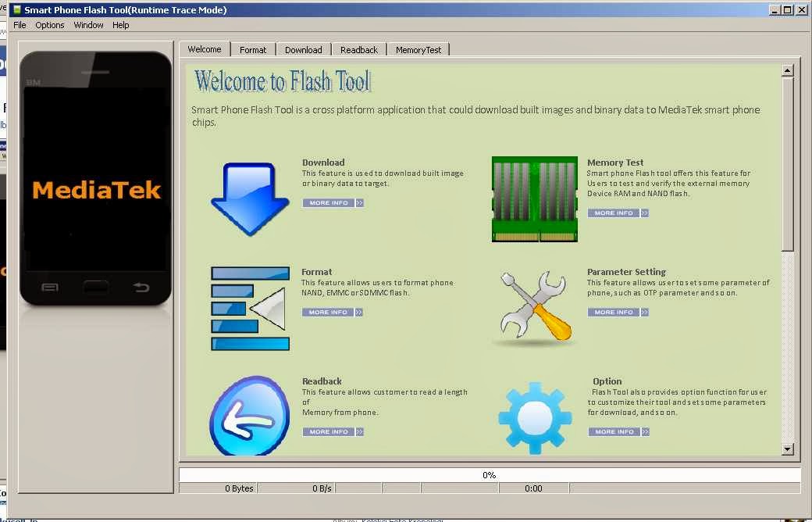Open the Options menu
This screenshot has height=522, width=812.
tap(49, 24)
